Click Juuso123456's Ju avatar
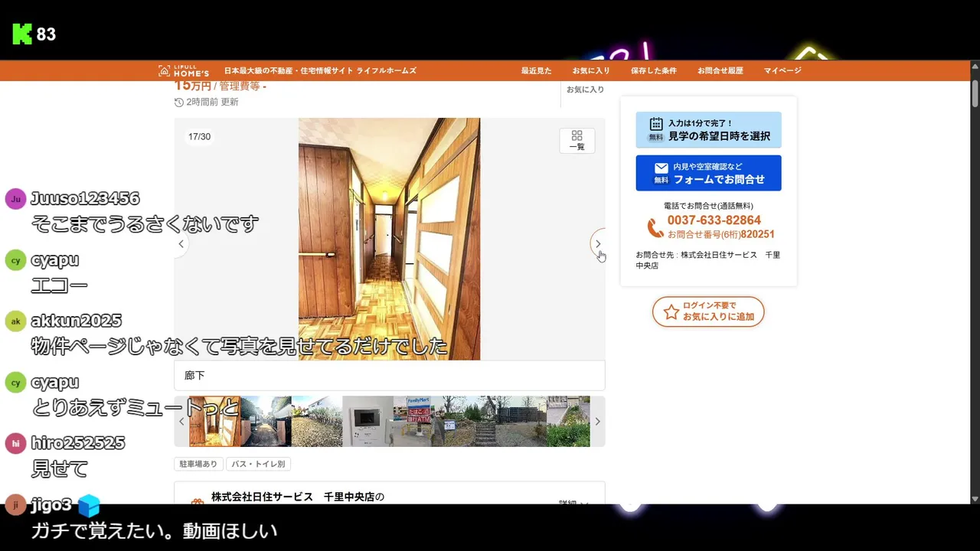 (x=15, y=199)
